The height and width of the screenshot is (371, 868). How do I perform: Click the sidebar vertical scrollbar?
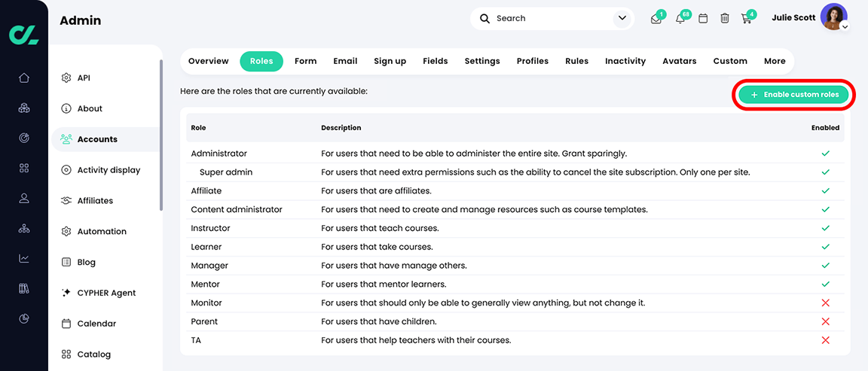pyautogui.click(x=161, y=135)
